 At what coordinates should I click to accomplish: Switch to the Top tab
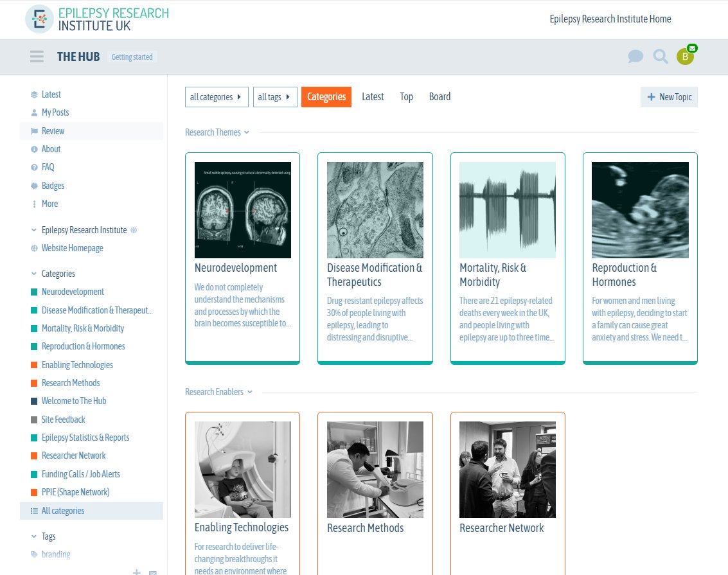tap(406, 97)
